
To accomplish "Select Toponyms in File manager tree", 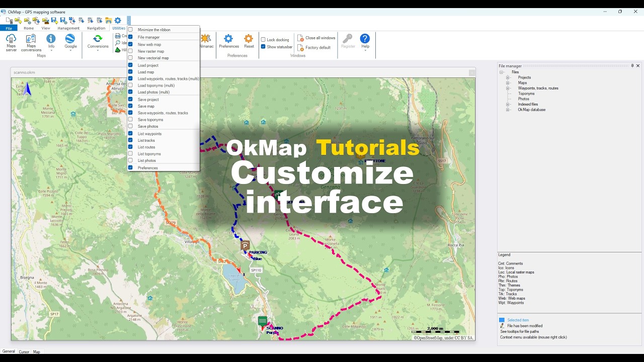I will coord(526,94).
